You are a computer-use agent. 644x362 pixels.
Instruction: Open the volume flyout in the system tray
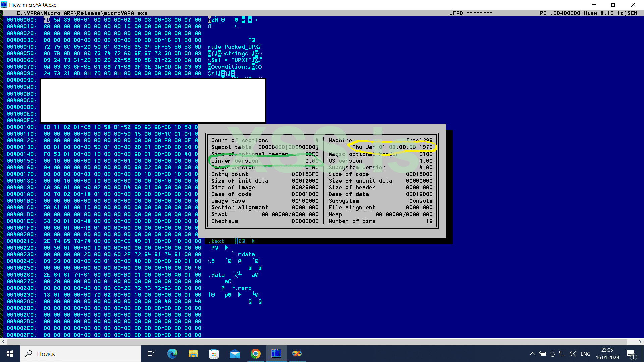[x=573, y=354]
